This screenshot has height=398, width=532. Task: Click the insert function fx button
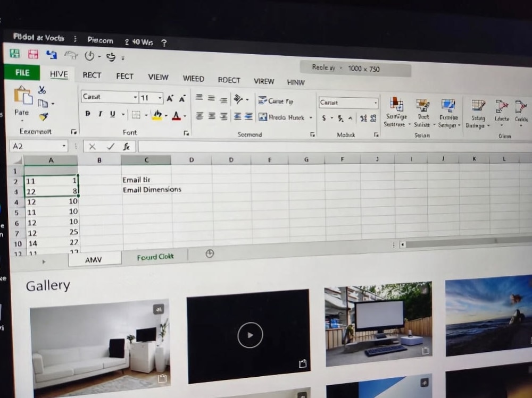[x=127, y=147]
